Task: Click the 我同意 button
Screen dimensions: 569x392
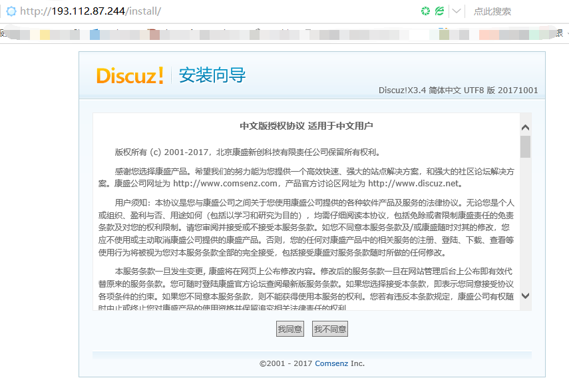Action: 290,329
